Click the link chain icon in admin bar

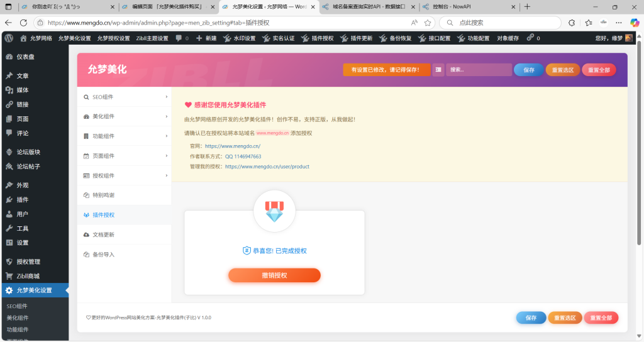point(530,38)
